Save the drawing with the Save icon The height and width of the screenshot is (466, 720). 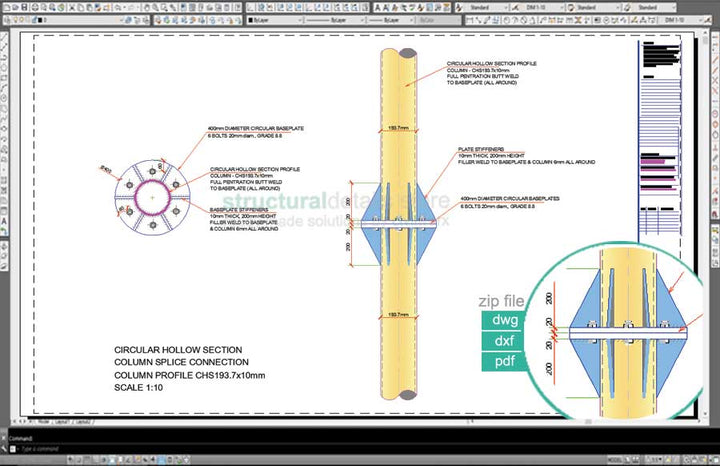coord(24,8)
